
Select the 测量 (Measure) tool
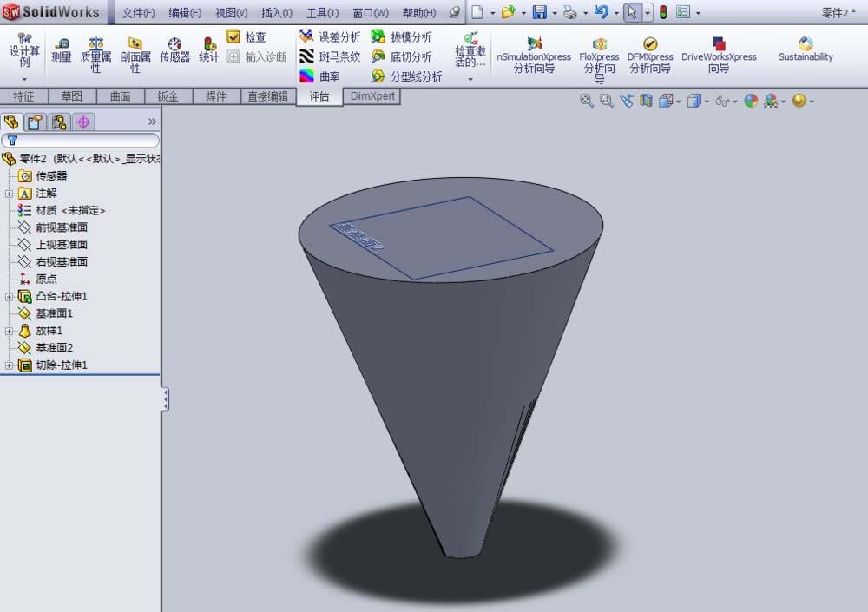click(62, 48)
